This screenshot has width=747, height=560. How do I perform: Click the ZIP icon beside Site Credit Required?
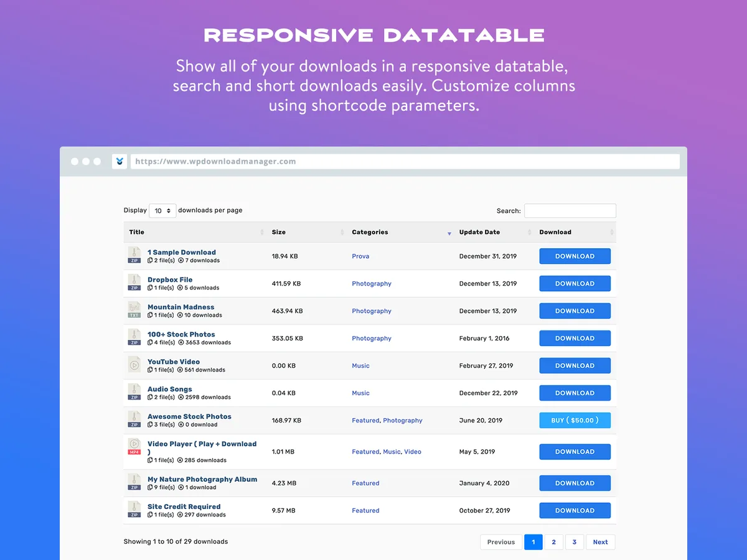[x=134, y=510]
